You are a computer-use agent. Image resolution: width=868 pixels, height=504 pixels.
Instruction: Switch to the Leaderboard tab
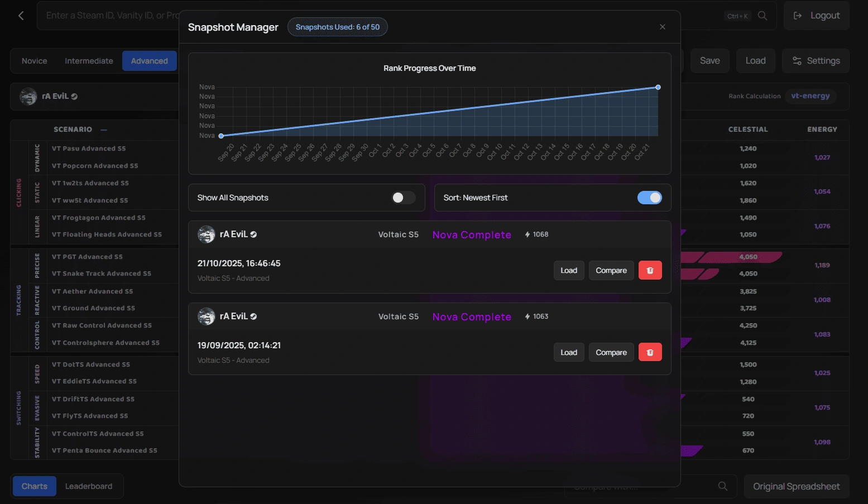click(x=89, y=486)
